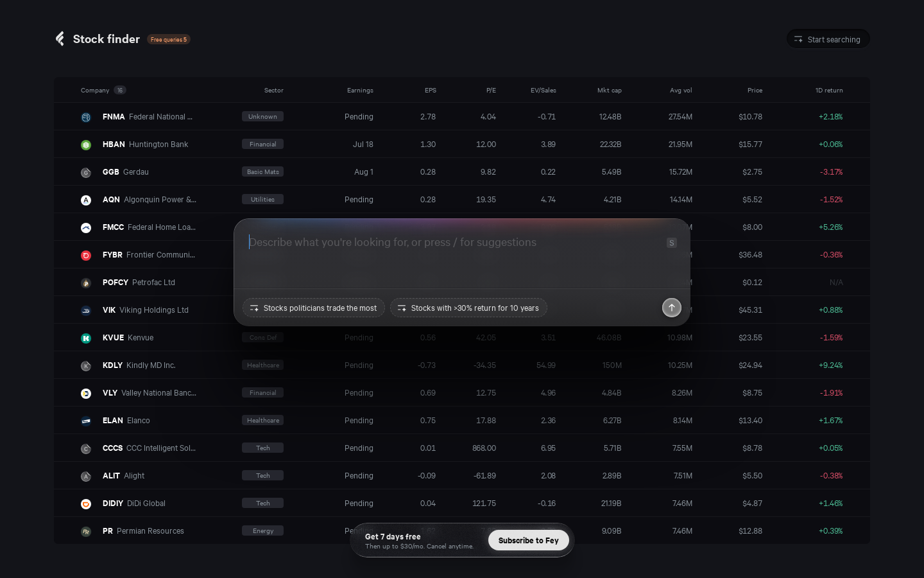Screen dimensions: 924x578
Task: Select the Basic Mats tag for GGB
Action: point(262,172)
